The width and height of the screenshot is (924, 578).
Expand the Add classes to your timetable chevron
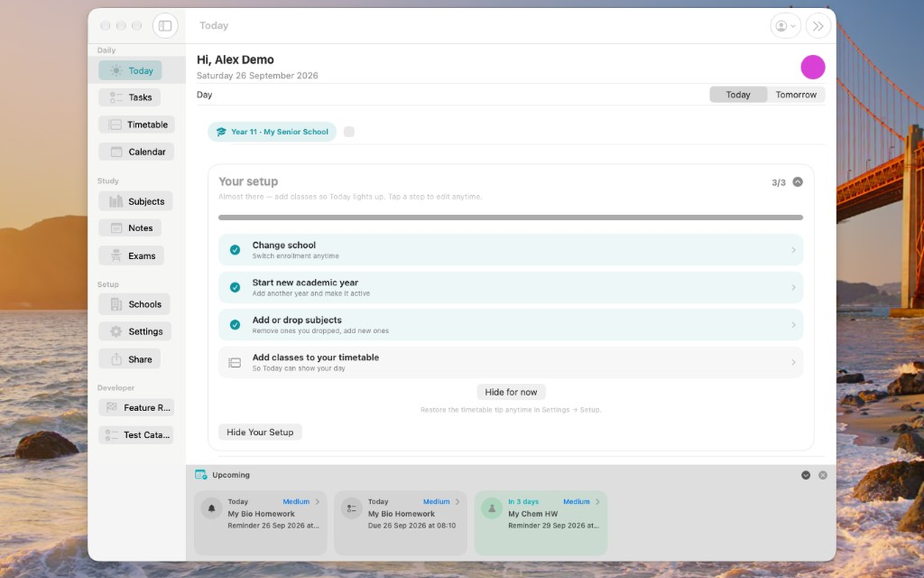pyautogui.click(x=793, y=363)
